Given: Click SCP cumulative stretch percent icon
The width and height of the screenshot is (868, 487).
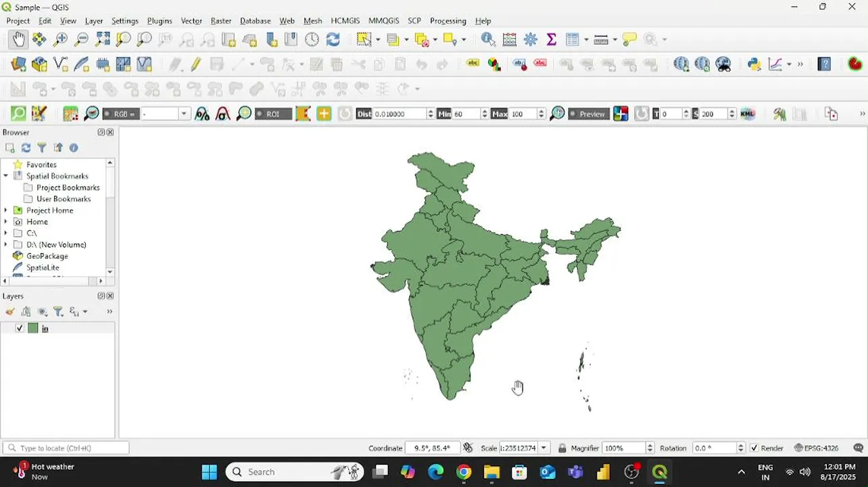Looking at the screenshot, I should [202, 114].
